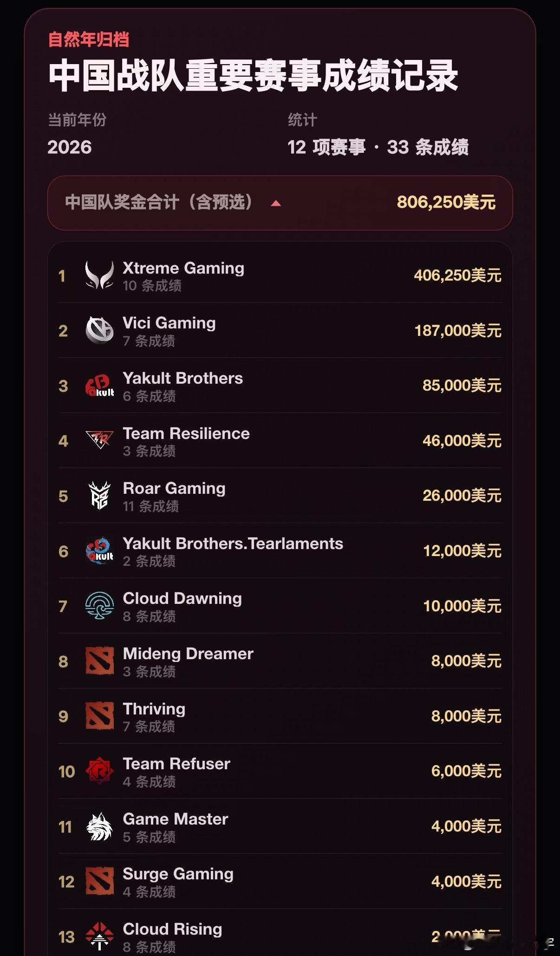Open the Thriving team entry

(x=280, y=716)
